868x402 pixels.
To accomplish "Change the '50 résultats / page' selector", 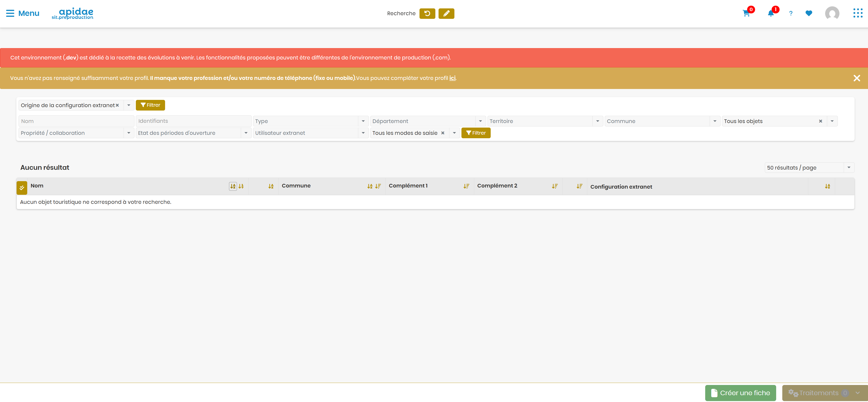I will pos(810,168).
